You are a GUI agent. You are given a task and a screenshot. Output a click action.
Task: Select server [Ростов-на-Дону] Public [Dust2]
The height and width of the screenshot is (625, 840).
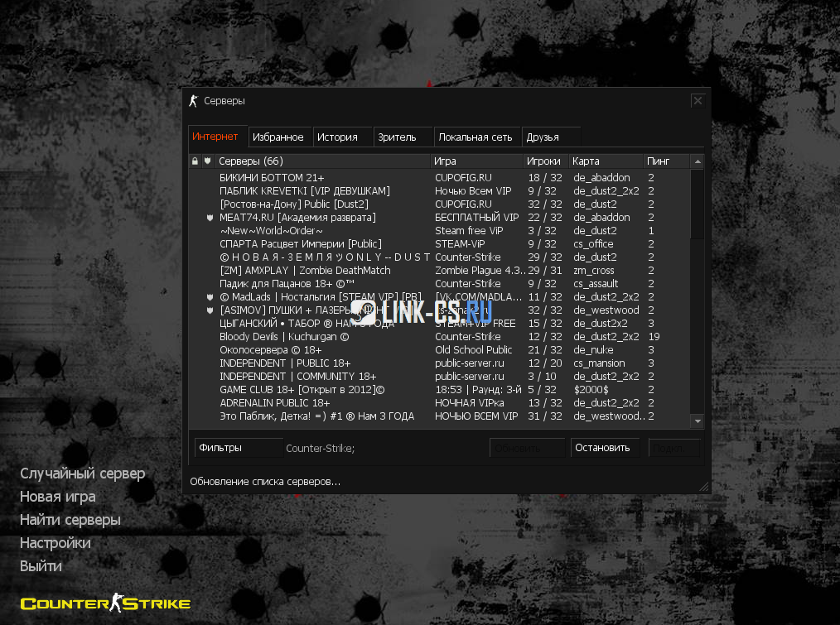click(439, 204)
